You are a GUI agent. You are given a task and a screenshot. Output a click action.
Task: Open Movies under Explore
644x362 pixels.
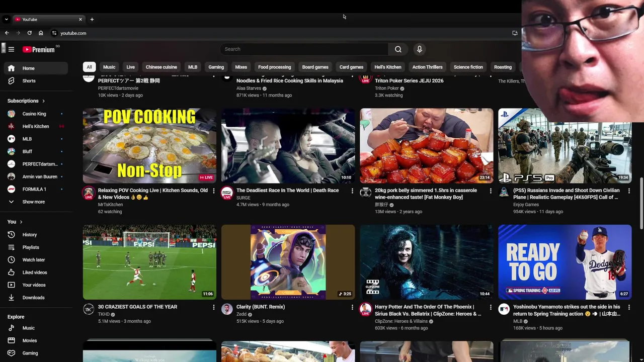point(36,340)
